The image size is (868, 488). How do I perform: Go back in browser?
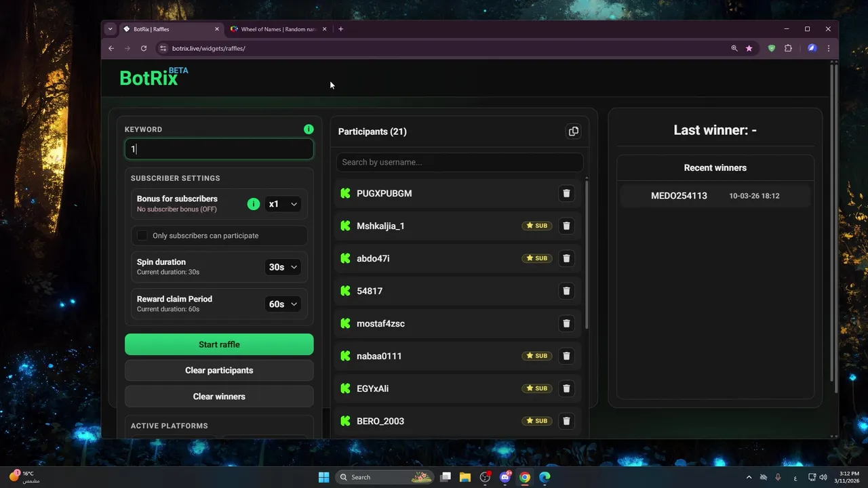point(111,48)
